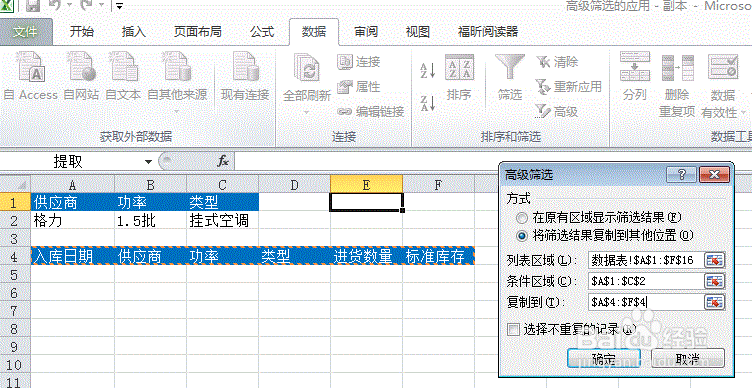This screenshot has height=388, width=752.
Task: Click Advanced (高级) filter icon
Action: tap(543, 112)
